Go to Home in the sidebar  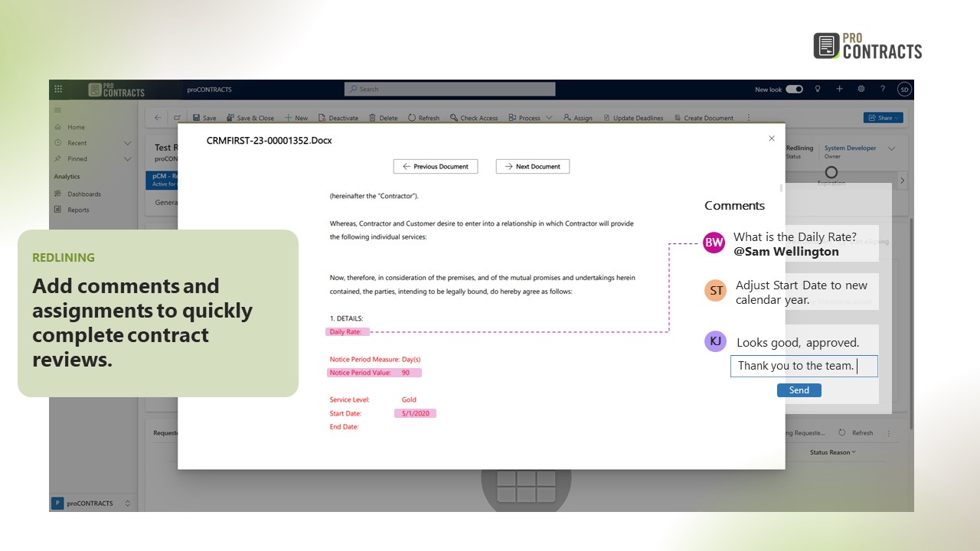pos(76,127)
